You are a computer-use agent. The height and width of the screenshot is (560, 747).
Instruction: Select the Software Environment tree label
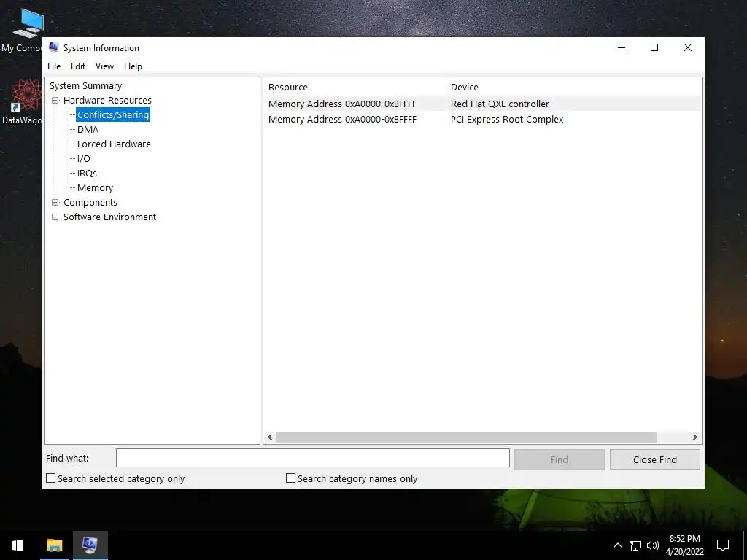109,217
